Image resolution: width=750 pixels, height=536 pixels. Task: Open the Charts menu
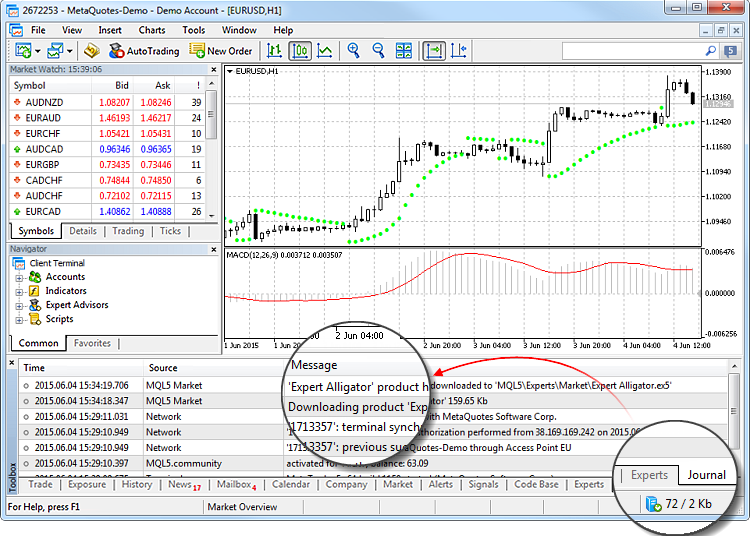[x=152, y=30]
